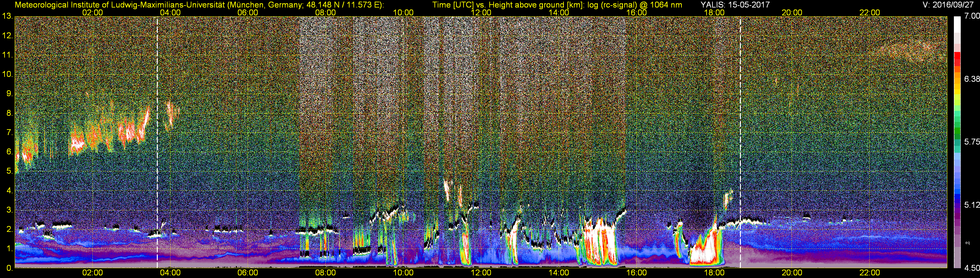Viewport: 980px width, 278px height.
Task: Click the 10:00 label on the bottom time axis
Action: tap(403, 273)
